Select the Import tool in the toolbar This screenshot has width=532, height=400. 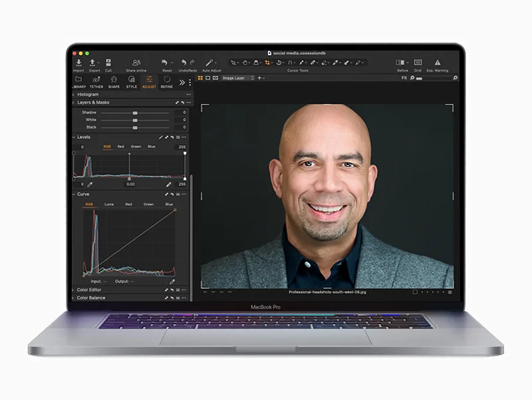tap(78, 62)
